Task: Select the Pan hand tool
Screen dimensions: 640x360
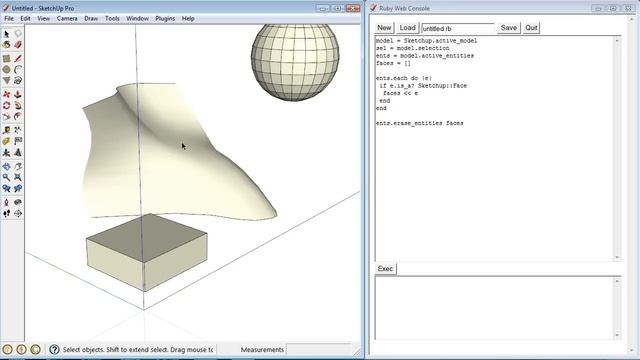Action: point(18,167)
